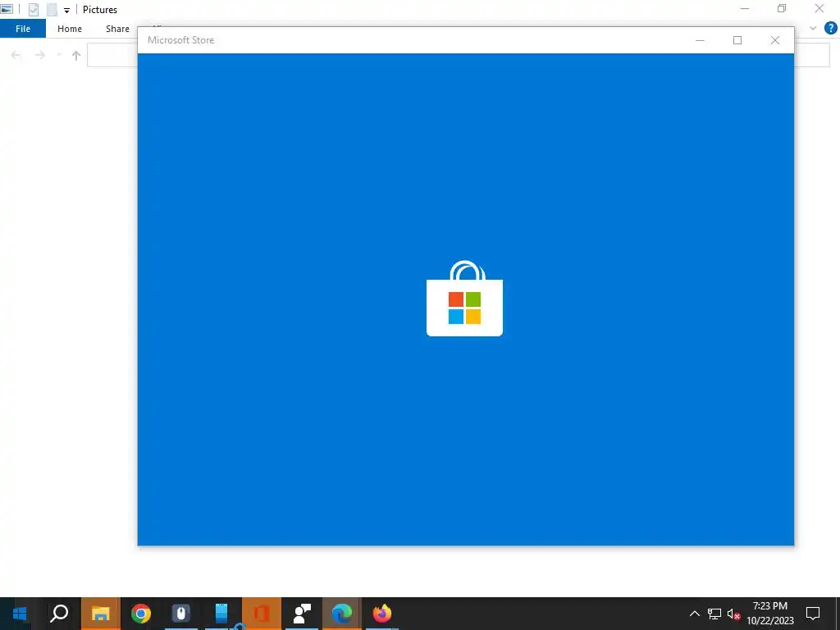Open the taskbar Search magnifier
Viewport: 840px width, 630px height.
59,614
